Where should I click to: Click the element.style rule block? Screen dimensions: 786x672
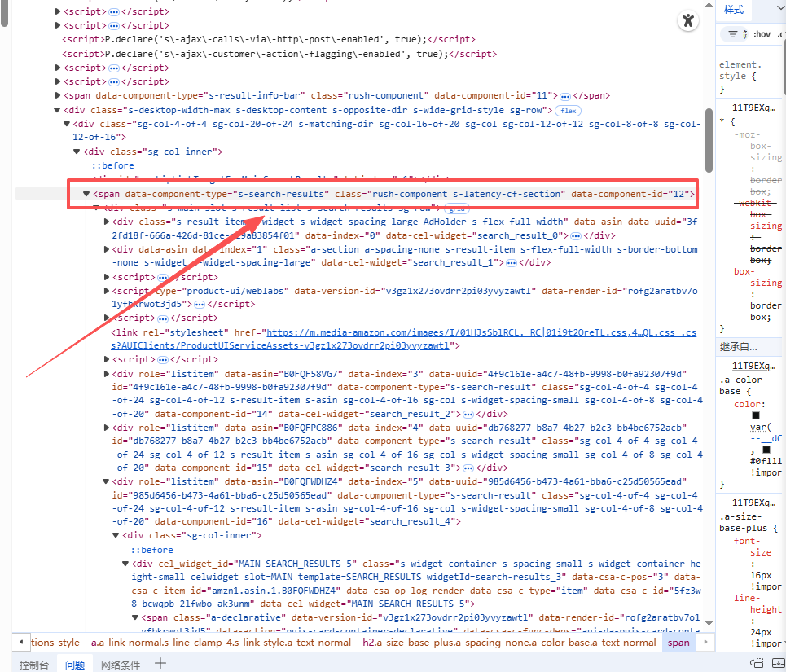click(x=749, y=77)
